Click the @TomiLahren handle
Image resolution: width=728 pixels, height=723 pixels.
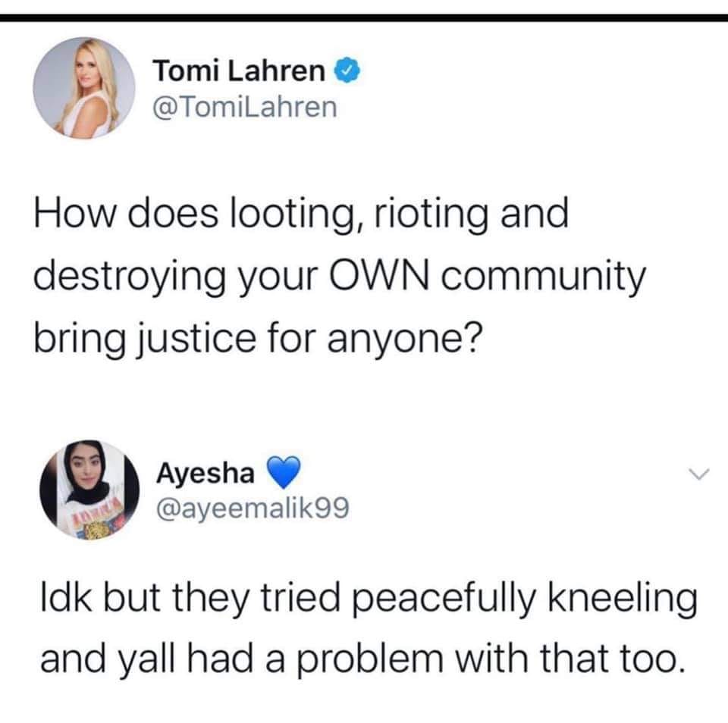[245, 107]
